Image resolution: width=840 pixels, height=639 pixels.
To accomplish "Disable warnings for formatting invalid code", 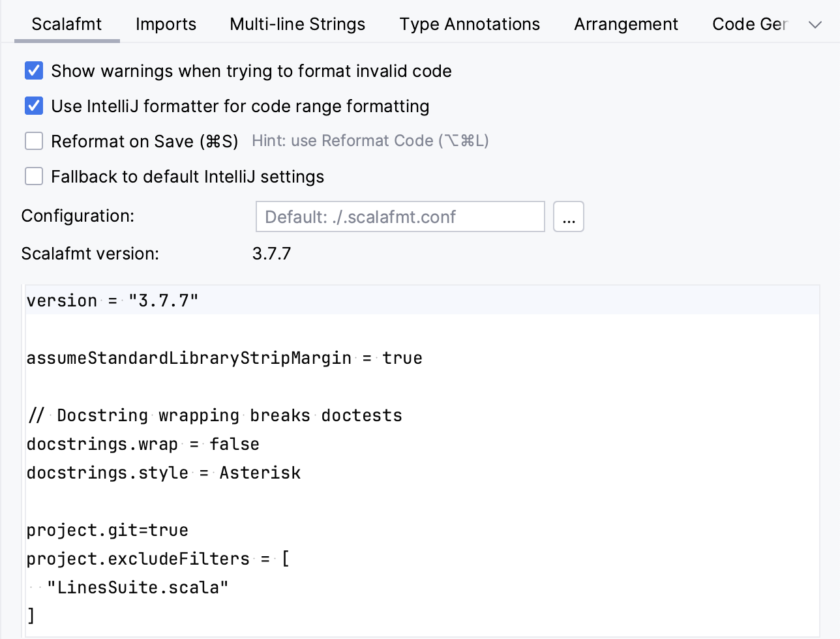I will pyautogui.click(x=33, y=70).
